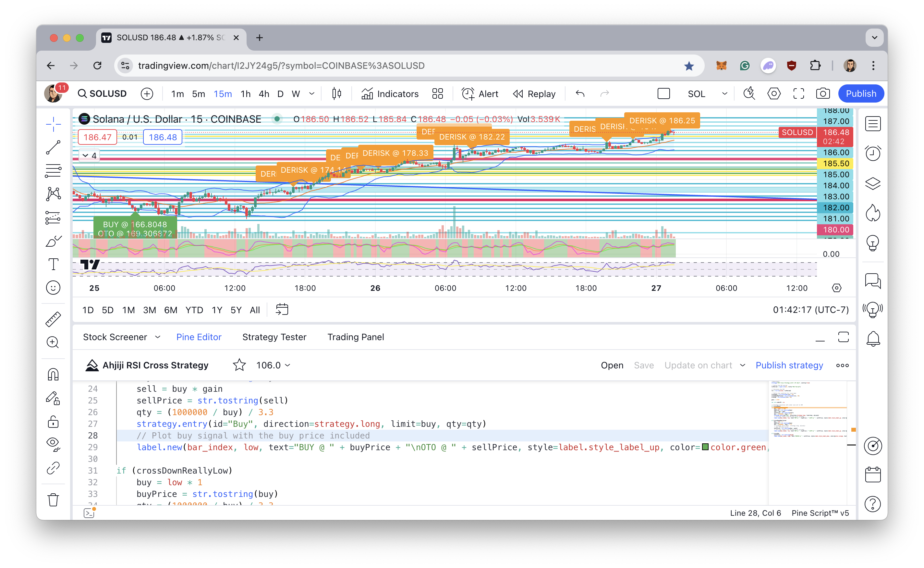Open the help center question mark icon

[x=873, y=504]
